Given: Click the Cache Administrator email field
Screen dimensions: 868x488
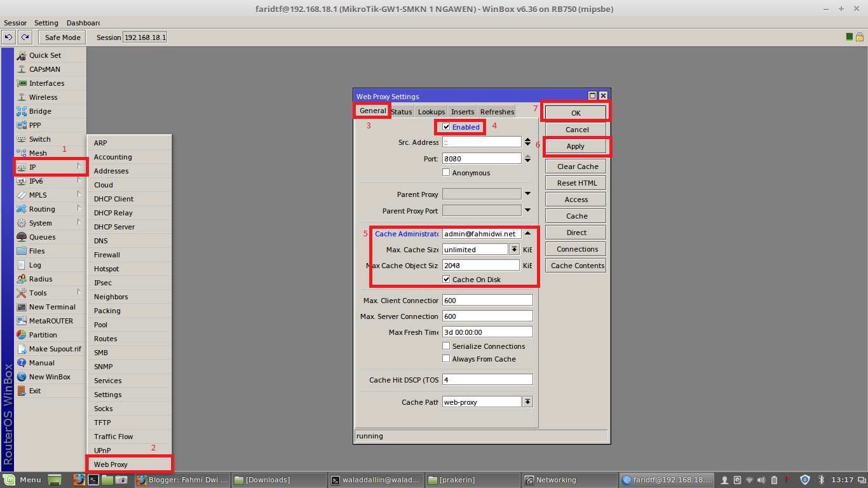Looking at the screenshot, I should click(x=482, y=234).
